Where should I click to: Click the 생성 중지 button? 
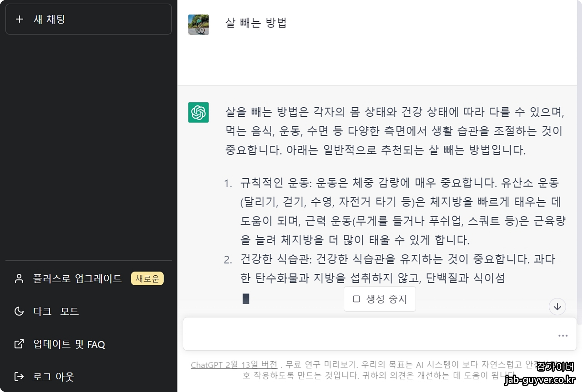click(x=380, y=299)
